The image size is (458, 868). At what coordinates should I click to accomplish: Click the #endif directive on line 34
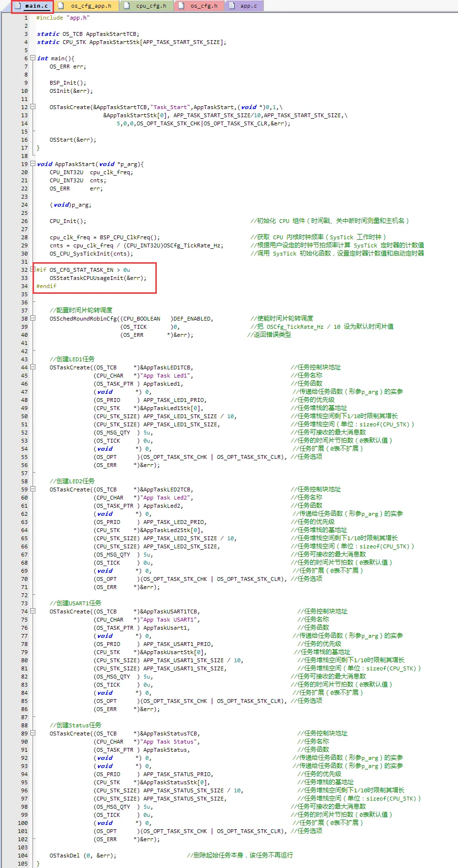click(x=46, y=286)
